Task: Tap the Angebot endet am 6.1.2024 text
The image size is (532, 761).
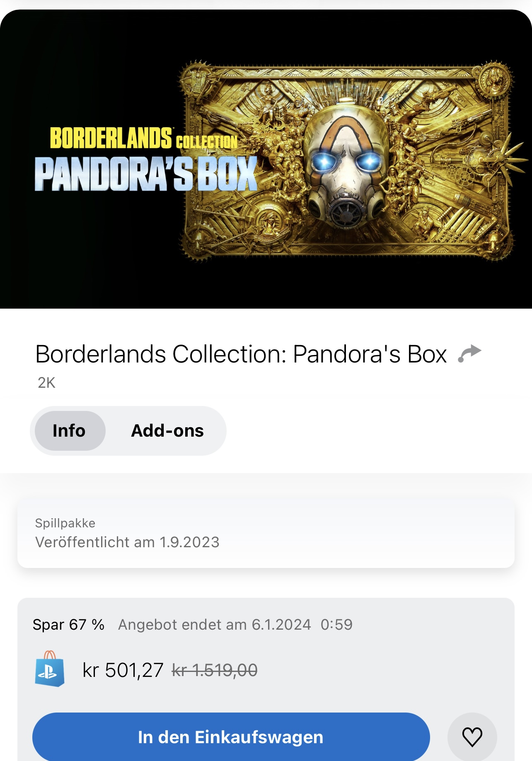Action: [215, 625]
